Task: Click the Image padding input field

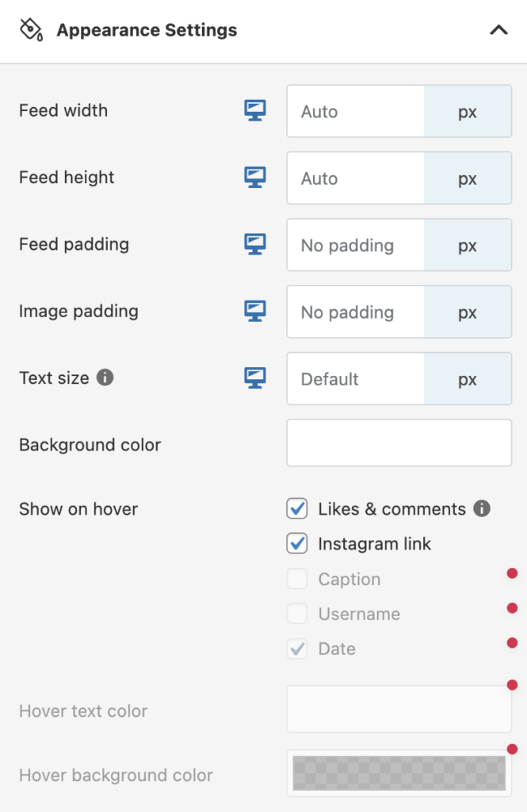Action: [356, 312]
